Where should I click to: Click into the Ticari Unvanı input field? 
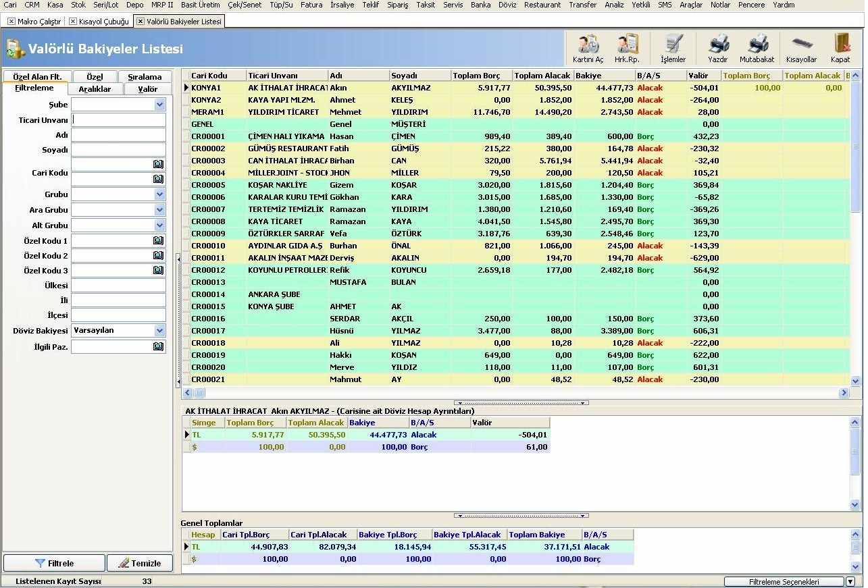pyautogui.click(x=118, y=120)
